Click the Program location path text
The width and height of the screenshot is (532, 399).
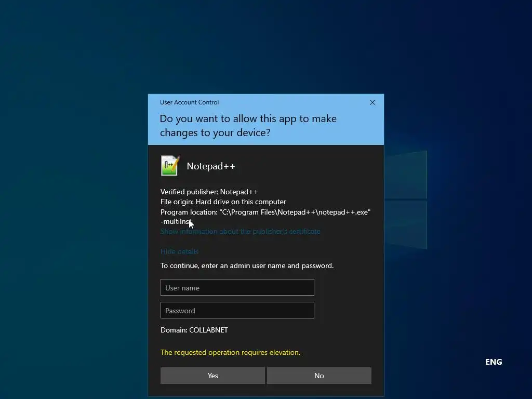click(265, 217)
